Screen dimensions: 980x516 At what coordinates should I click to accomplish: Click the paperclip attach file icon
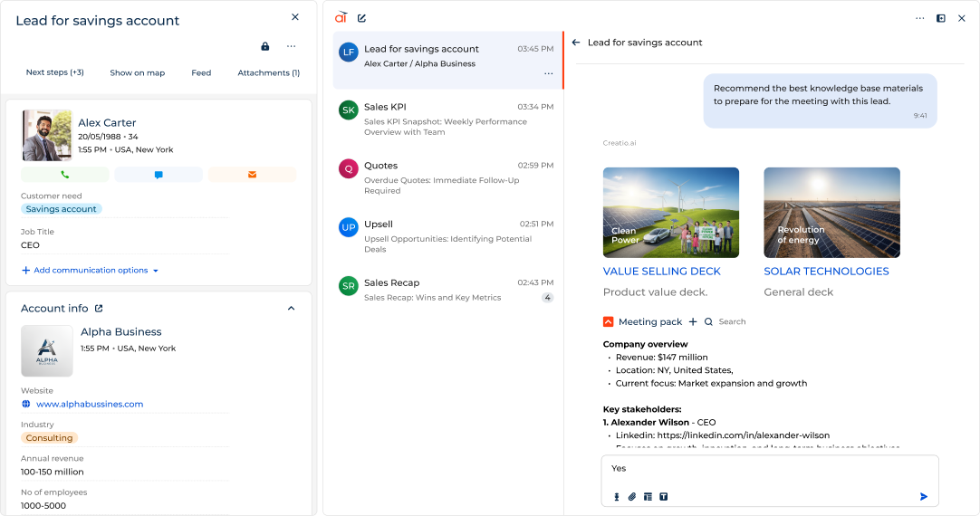[x=632, y=496]
